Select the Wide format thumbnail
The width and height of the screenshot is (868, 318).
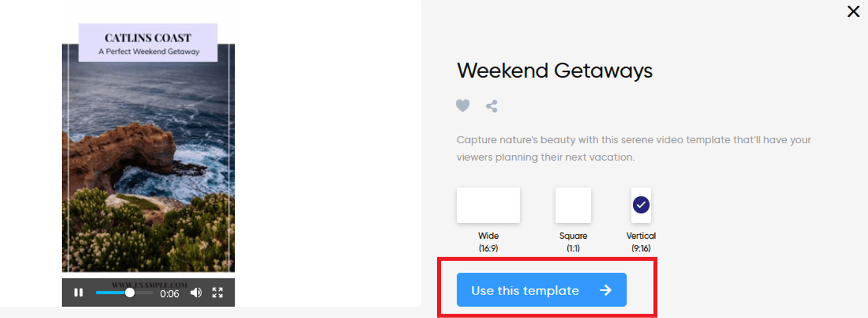pos(488,205)
